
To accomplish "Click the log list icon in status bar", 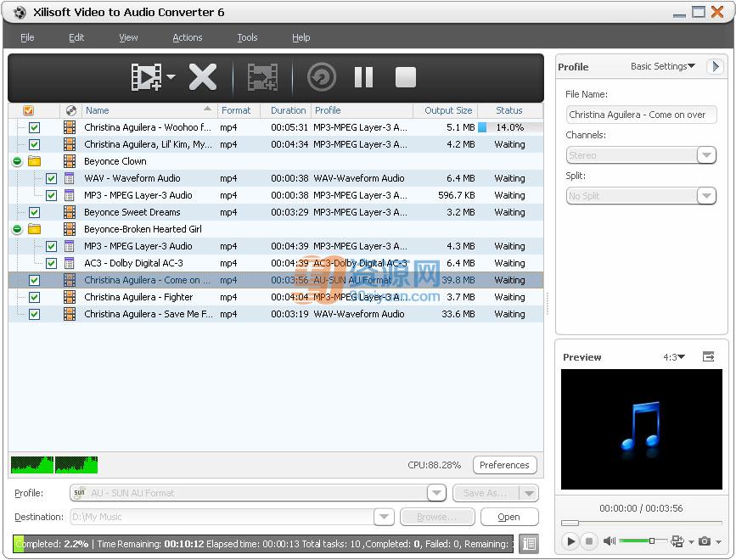I will (x=529, y=544).
